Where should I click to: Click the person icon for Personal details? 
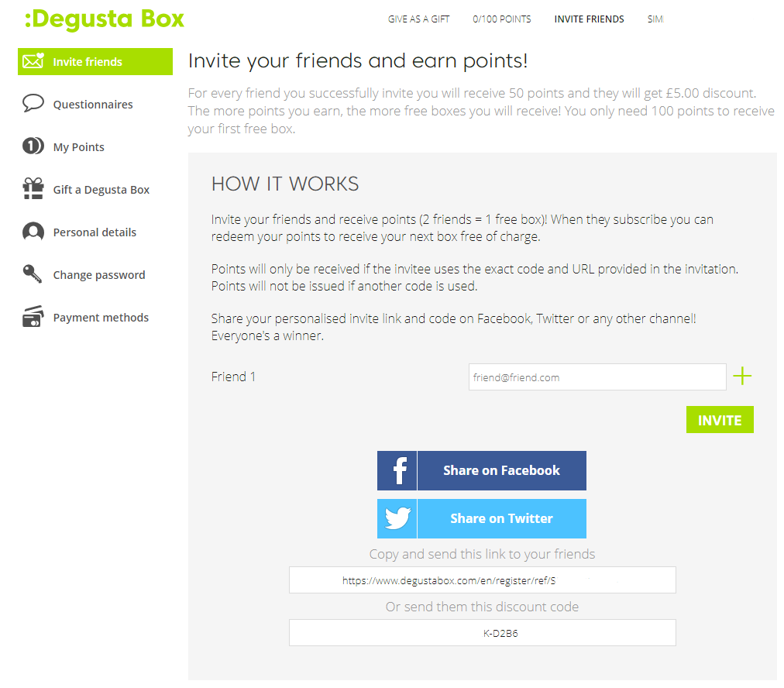33,232
